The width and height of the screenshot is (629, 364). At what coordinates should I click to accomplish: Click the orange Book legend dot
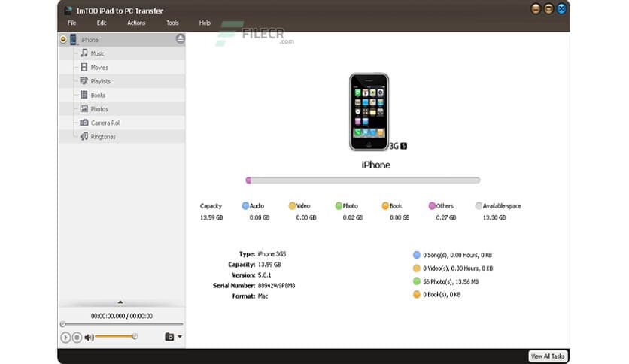[x=385, y=205]
